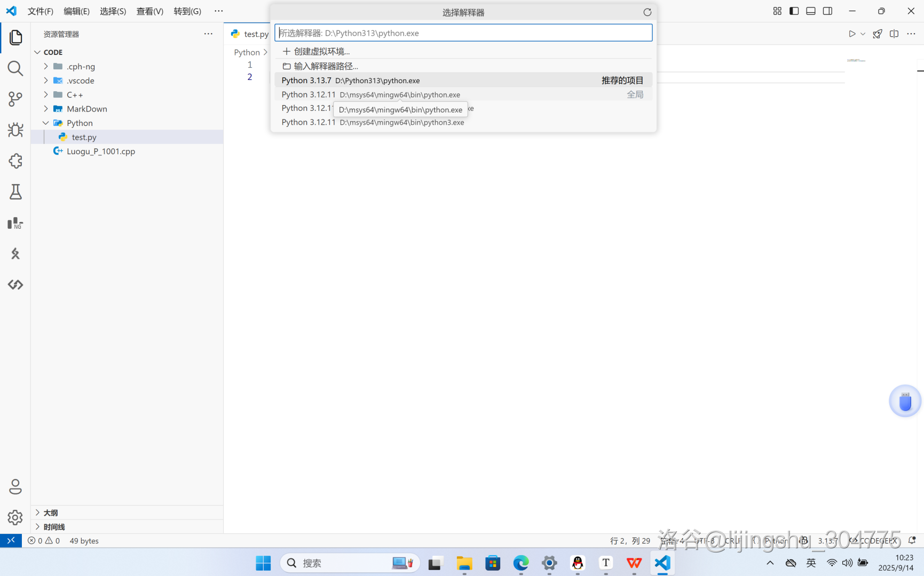Open the Source Control view
Viewport: 924px width, 576px height.
tap(15, 99)
